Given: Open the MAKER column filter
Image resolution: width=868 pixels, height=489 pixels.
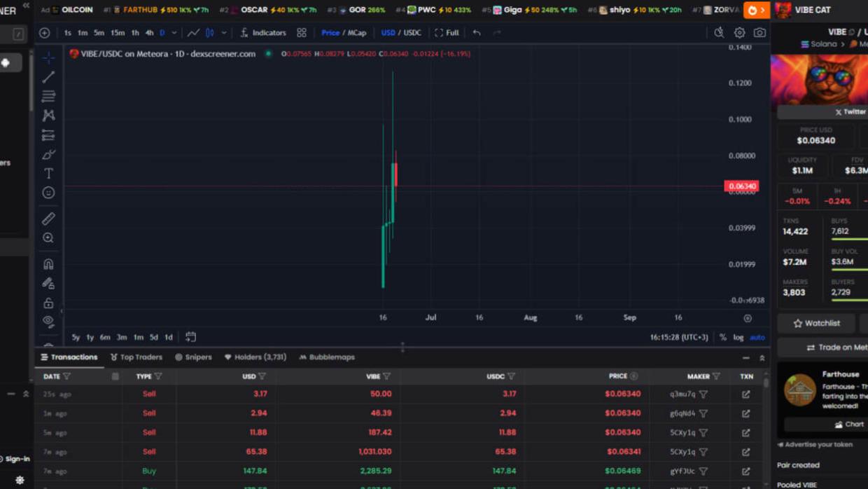Looking at the screenshot, I should pos(716,376).
